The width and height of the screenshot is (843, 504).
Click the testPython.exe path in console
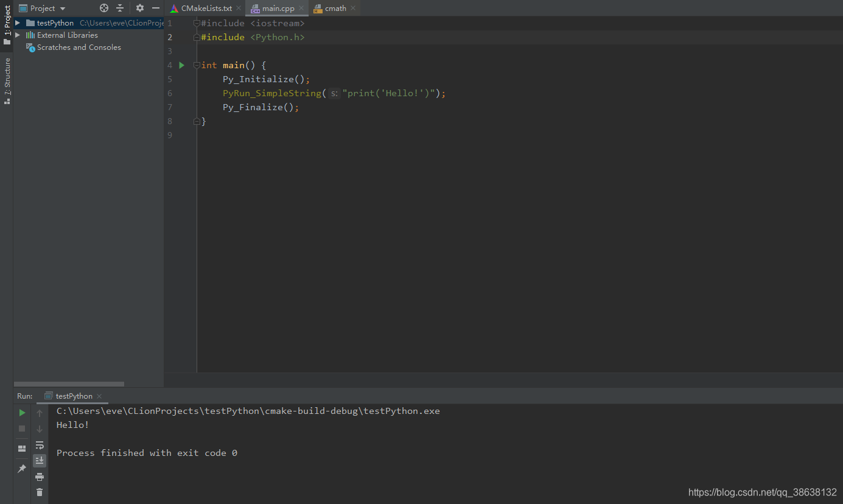[x=248, y=411]
